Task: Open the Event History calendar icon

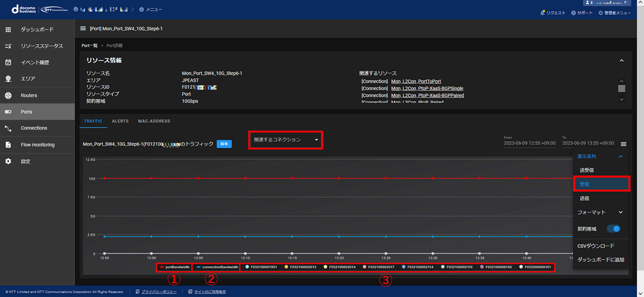Action: (8, 62)
